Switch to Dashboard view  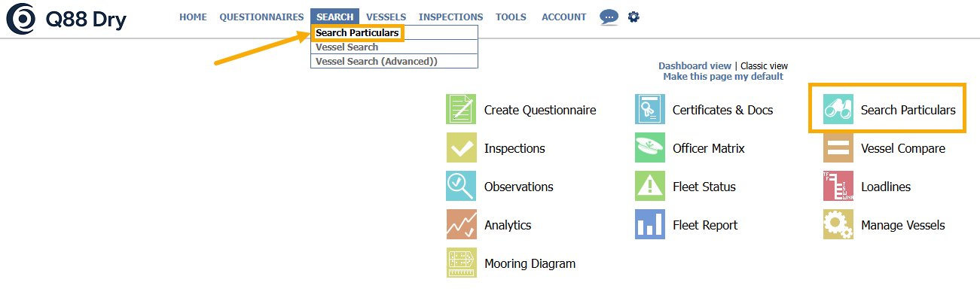click(695, 66)
